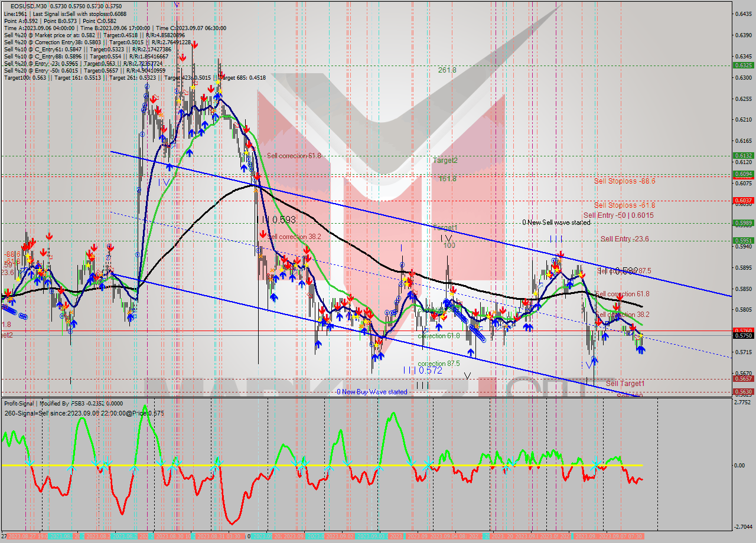Click the green 'correction 87.5' label
Viewport: 756px width, 543px height.
point(439,364)
